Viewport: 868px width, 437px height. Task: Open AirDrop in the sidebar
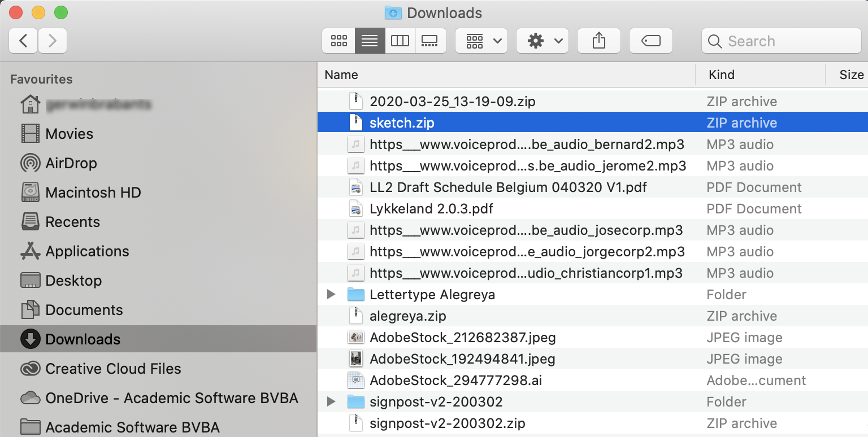(158, 163)
